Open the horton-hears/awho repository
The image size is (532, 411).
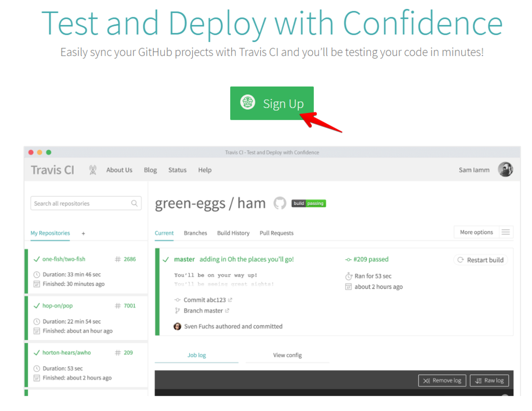66,352
